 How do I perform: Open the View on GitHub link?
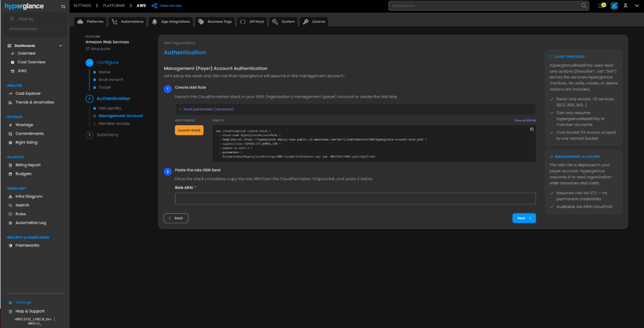pos(525,120)
